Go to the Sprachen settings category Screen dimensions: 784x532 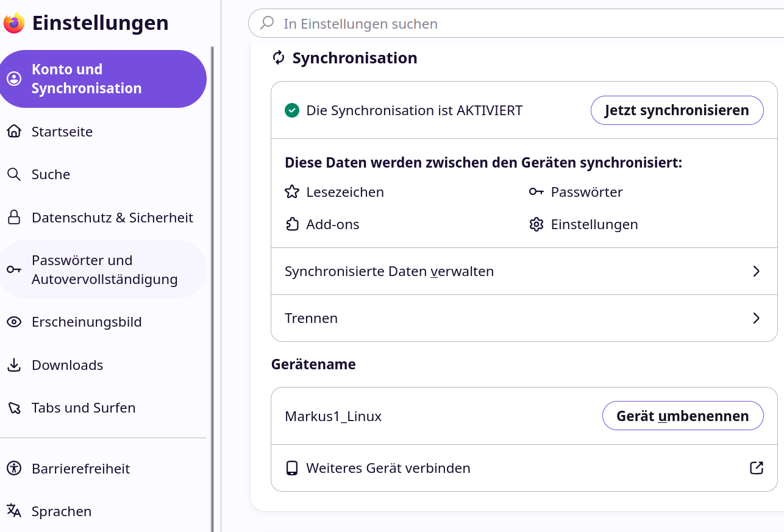[x=104, y=511]
